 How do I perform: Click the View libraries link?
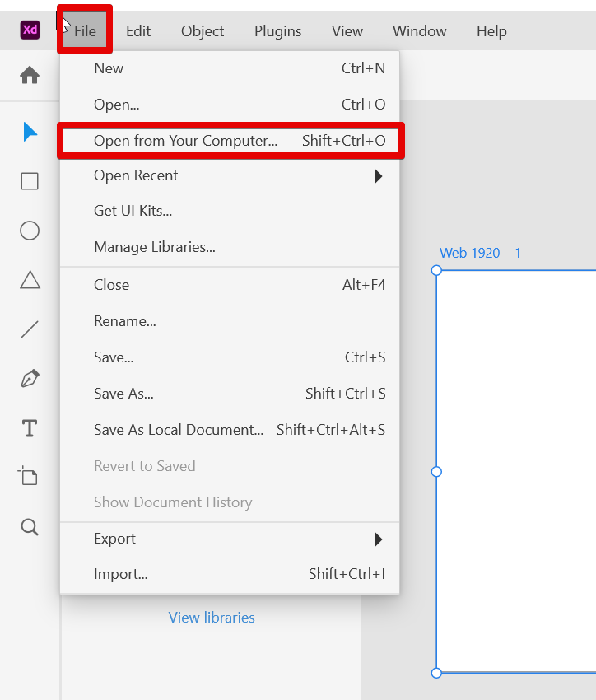click(x=212, y=617)
